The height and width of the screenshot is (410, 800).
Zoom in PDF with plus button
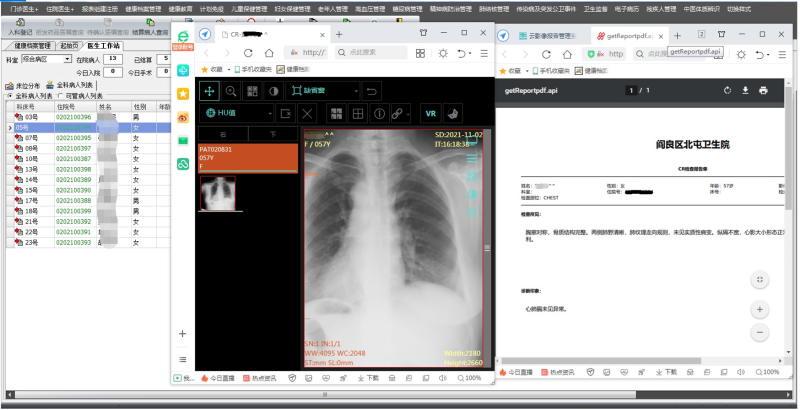click(760, 309)
